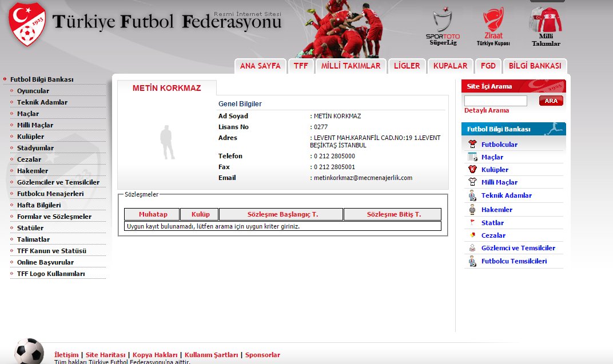Image resolution: width=613 pixels, height=364 pixels.
Task: Open Talimatlar in the left menu
Action: pos(33,239)
